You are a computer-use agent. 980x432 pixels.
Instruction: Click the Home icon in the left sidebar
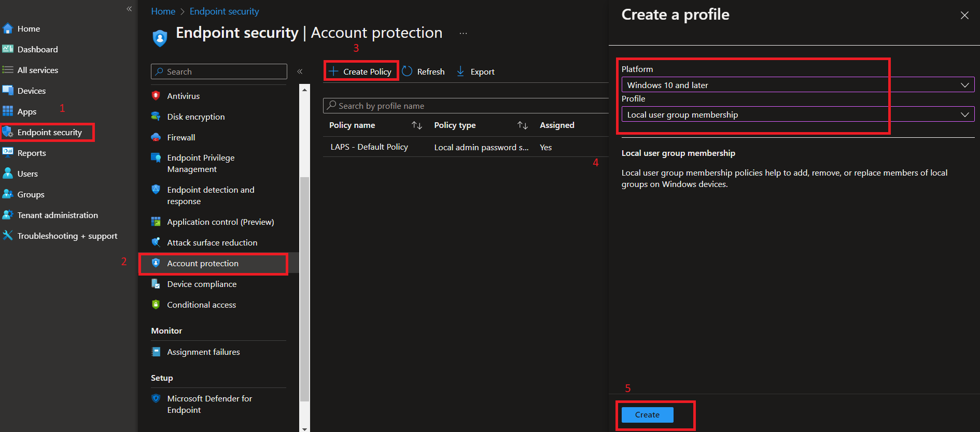pos(8,28)
